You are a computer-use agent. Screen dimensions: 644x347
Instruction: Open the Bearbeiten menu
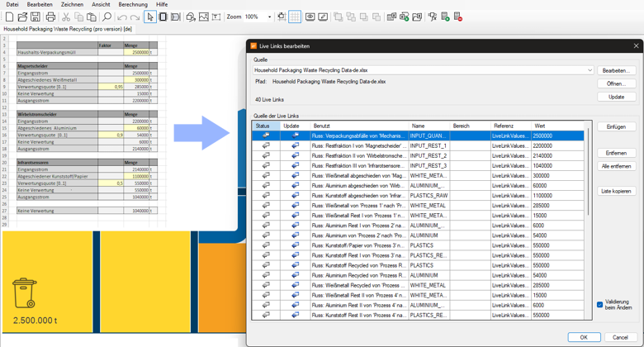pyautogui.click(x=40, y=4)
